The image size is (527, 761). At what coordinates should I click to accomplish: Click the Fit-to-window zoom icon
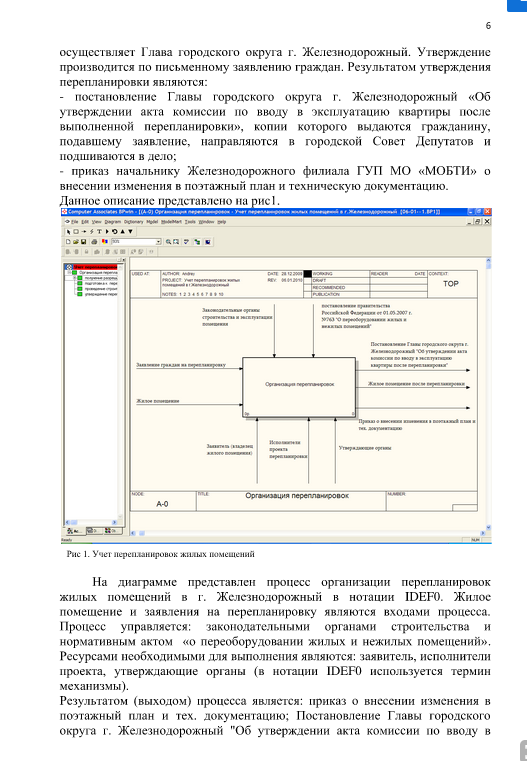[176, 242]
